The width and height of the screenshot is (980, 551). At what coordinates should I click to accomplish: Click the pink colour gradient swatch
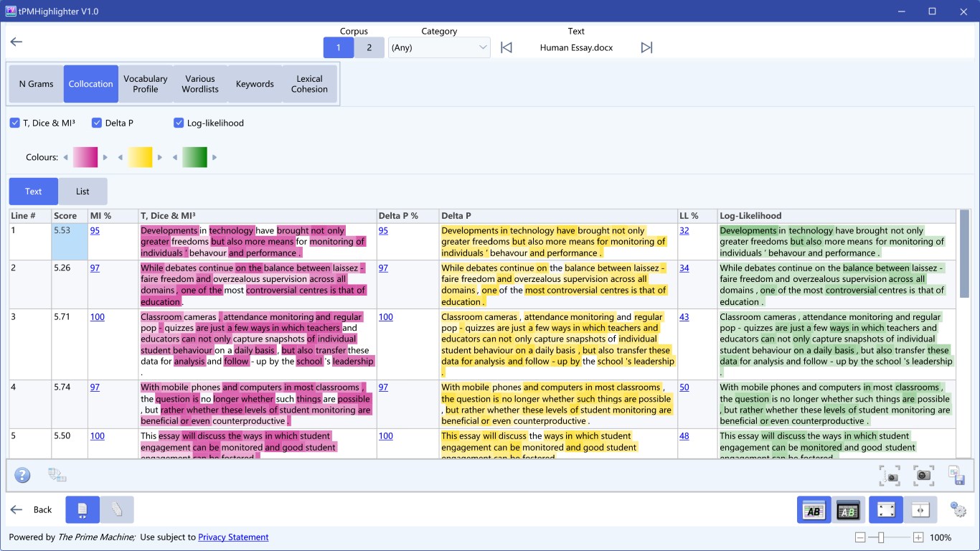click(x=85, y=157)
